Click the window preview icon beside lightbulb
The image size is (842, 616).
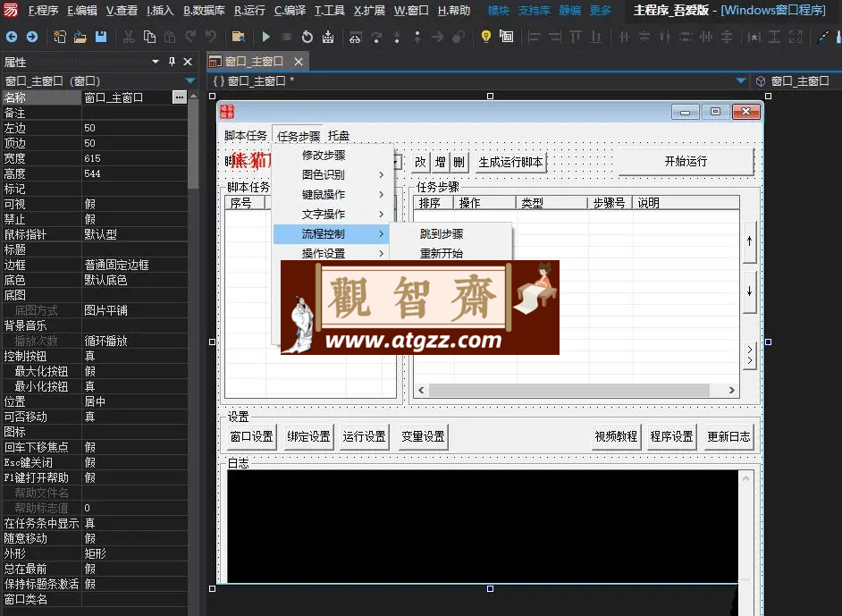click(507, 37)
